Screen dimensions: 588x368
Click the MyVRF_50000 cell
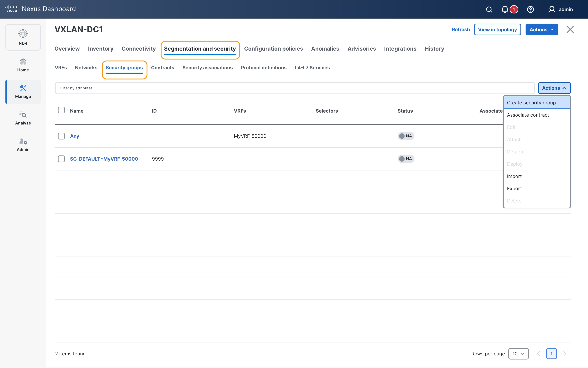(250, 136)
